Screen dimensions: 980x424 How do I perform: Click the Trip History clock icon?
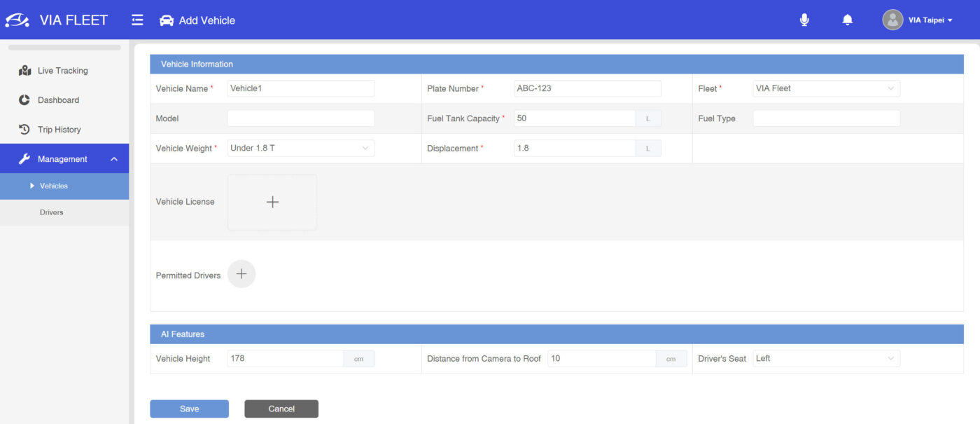point(23,129)
